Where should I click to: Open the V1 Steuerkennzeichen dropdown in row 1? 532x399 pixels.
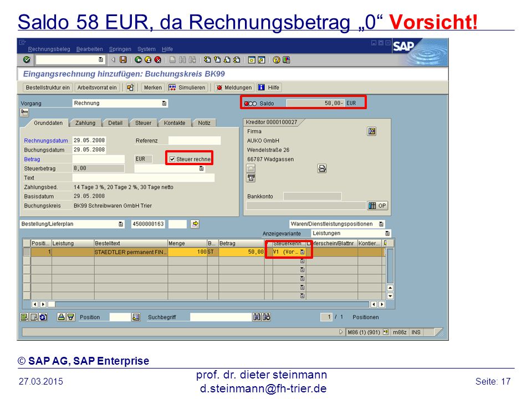click(x=303, y=252)
